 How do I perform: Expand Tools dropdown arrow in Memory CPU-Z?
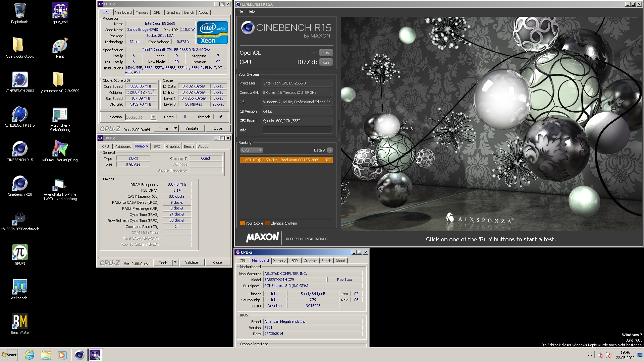point(175,262)
